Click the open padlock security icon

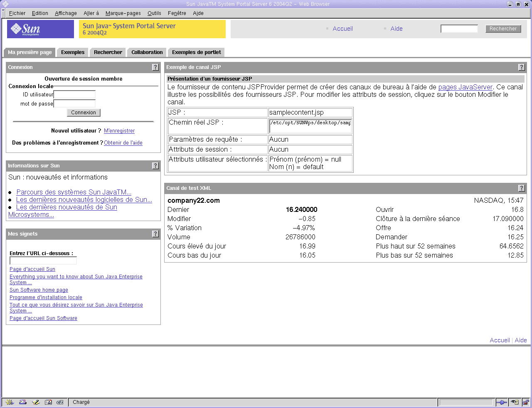point(526,402)
